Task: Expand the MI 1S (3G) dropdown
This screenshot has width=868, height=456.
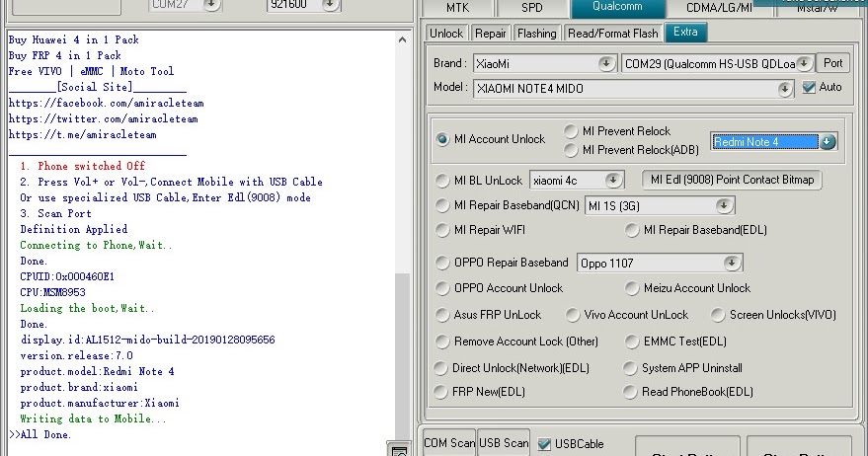Action: pyautogui.click(x=724, y=206)
